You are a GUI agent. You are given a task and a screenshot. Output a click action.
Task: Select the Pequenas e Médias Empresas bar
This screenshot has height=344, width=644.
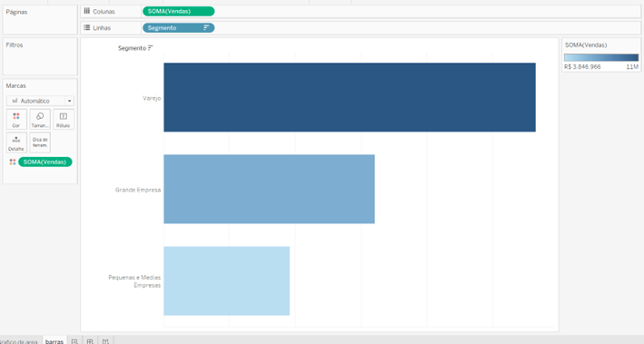pos(227,280)
